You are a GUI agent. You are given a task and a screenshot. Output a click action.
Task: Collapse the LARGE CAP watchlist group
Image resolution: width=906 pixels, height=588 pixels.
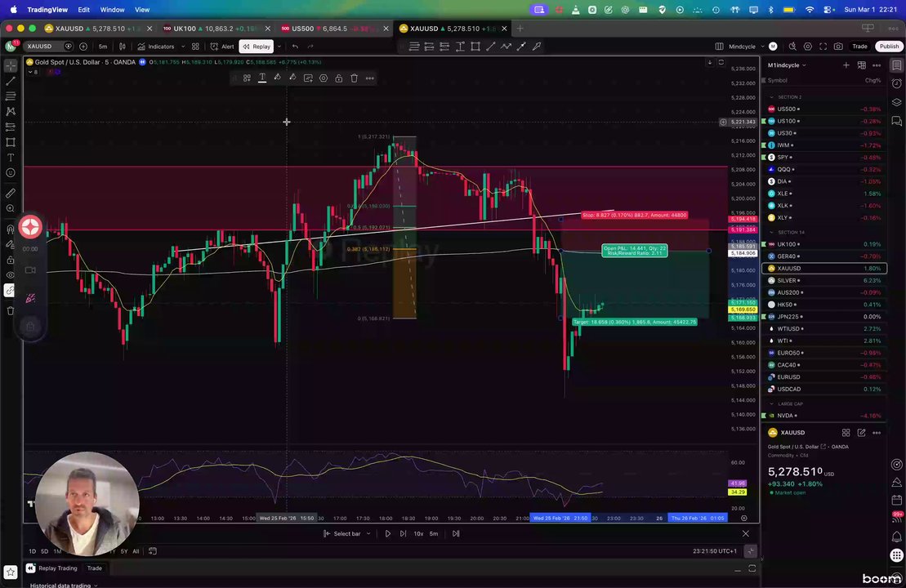click(x=771, y=403)
